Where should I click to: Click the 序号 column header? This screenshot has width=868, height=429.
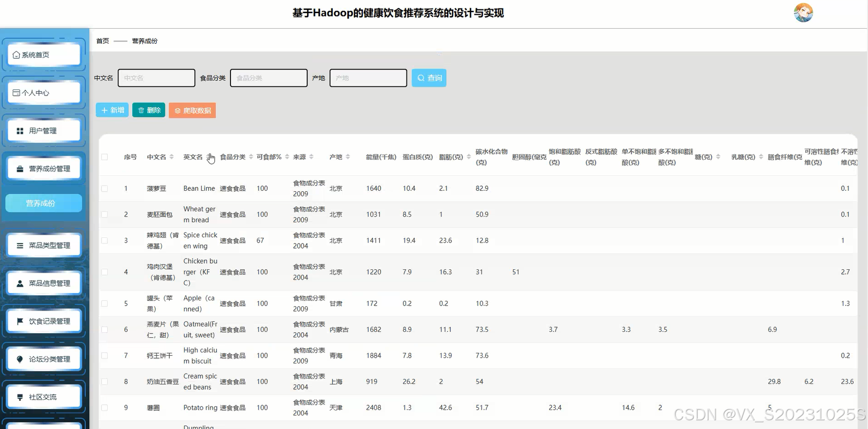pos(130,157)
